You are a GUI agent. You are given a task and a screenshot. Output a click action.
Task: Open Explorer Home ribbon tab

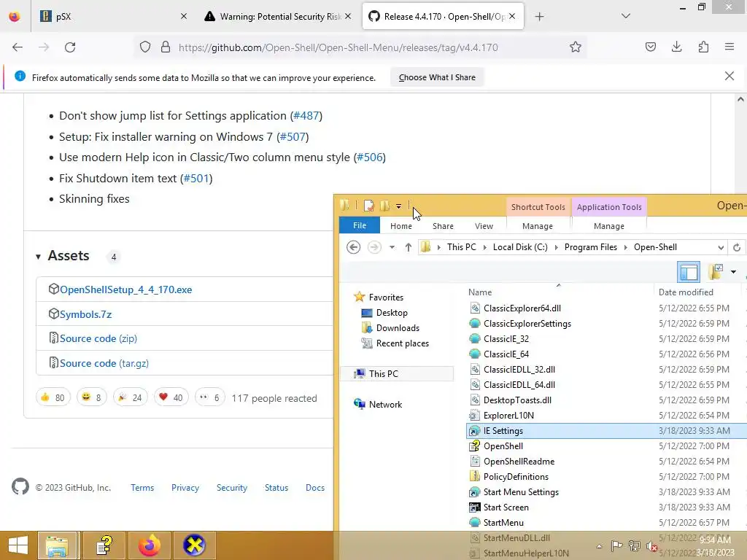point(400,226)
